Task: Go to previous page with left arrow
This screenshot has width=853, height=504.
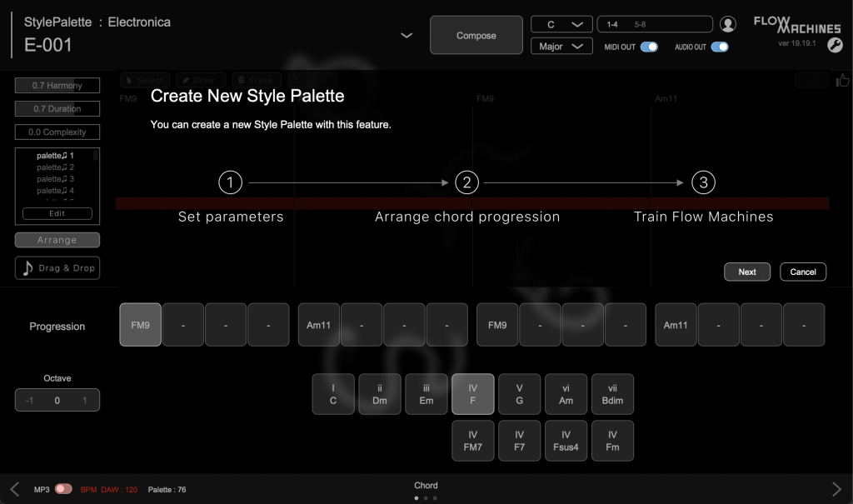Action: 14,489
